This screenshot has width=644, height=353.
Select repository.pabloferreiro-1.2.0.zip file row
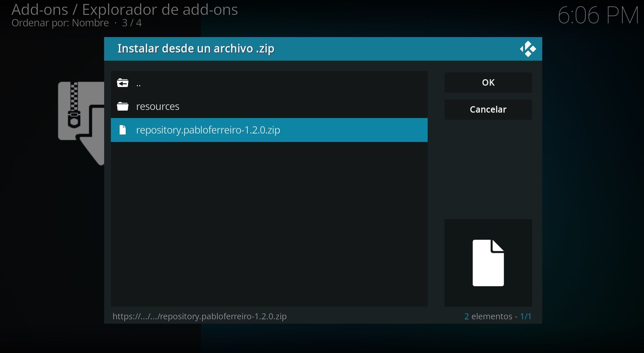(269, 130)
